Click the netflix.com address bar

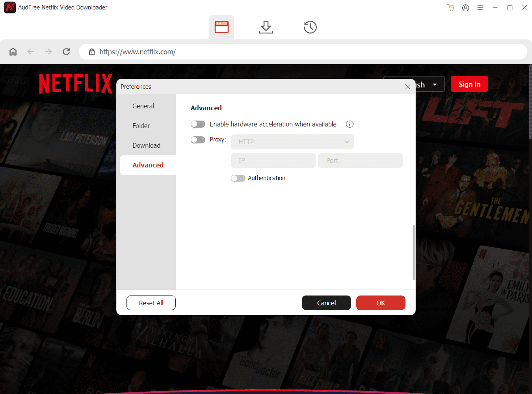click(x=303, y=52)
